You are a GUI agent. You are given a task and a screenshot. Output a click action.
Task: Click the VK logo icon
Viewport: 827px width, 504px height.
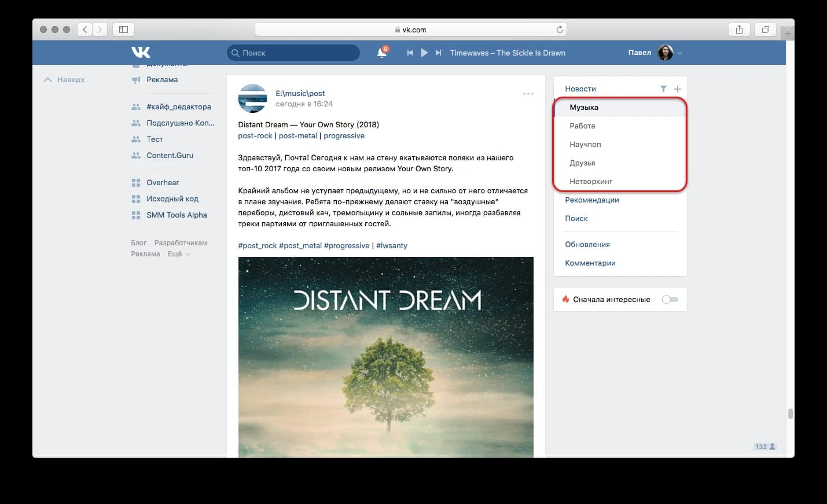(x=141, y=53)
